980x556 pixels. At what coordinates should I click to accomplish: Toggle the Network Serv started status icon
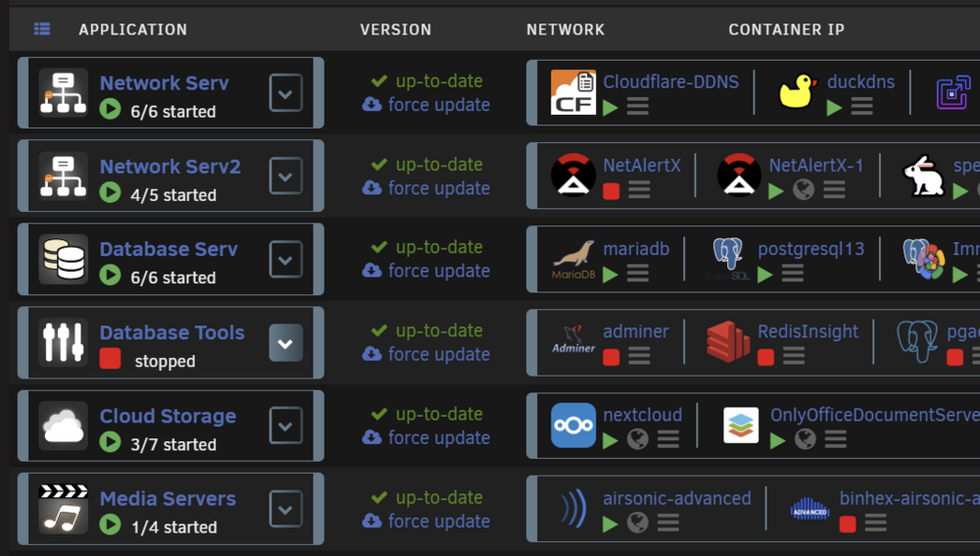click(x=110, y=109)
